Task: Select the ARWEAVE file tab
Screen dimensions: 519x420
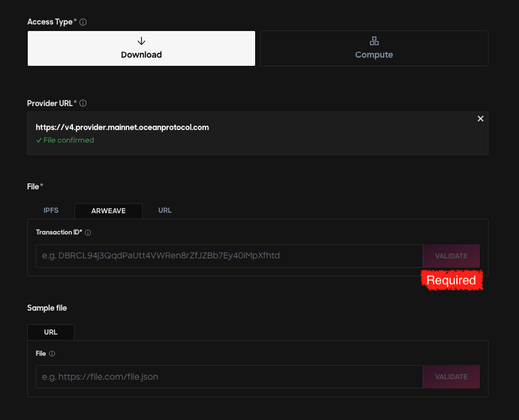Action: click(x=109, y=211)
